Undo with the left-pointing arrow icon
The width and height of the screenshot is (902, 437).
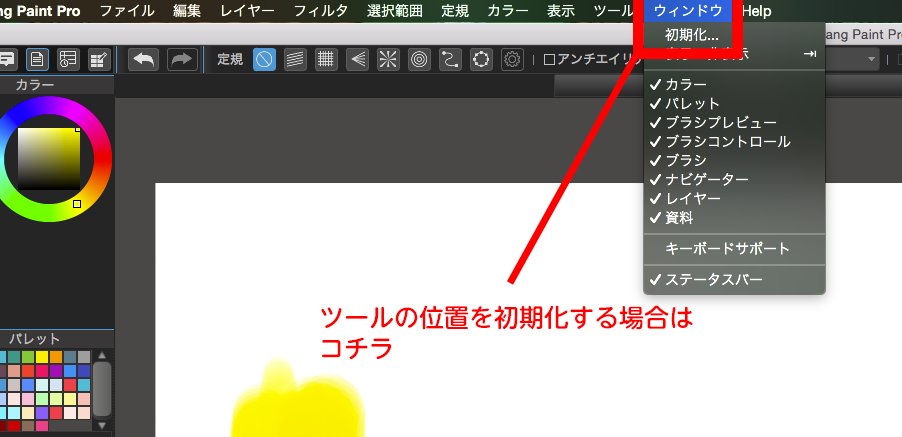[143, 59]
